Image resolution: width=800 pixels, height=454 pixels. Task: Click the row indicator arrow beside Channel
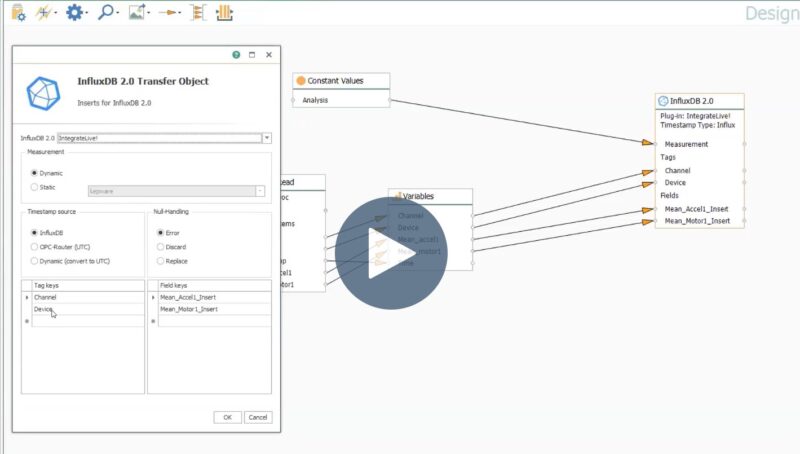pos(27,297)
